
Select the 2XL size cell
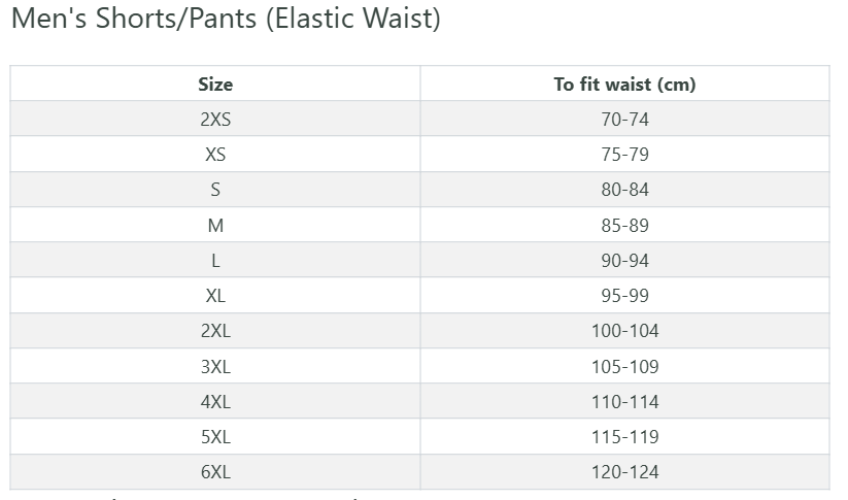pos(216,331)
